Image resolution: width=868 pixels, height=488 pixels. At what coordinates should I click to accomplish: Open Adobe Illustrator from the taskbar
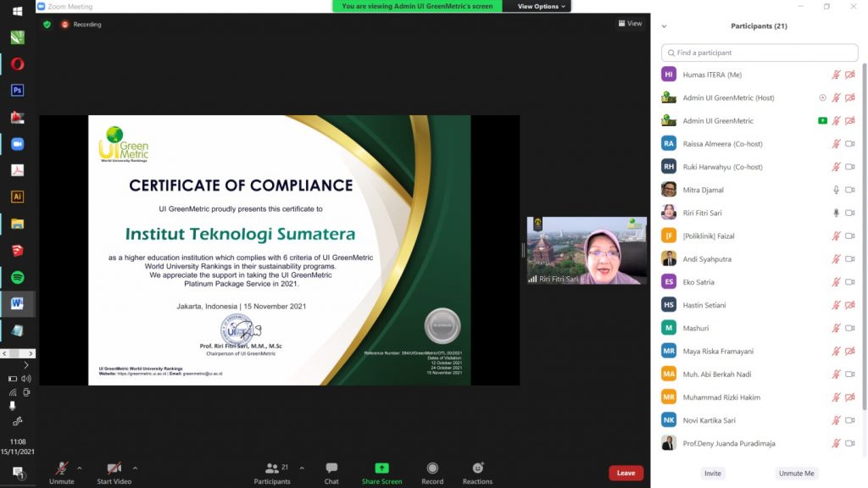coord(17,197)
